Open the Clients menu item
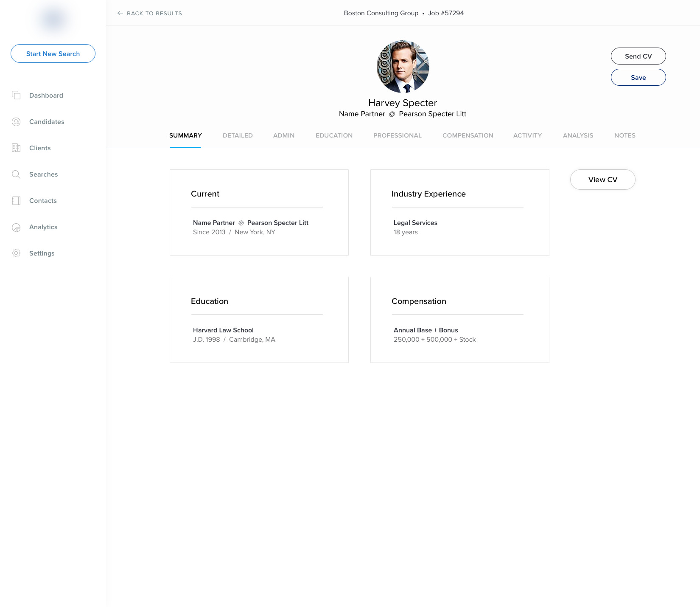 tap(40, 148)
